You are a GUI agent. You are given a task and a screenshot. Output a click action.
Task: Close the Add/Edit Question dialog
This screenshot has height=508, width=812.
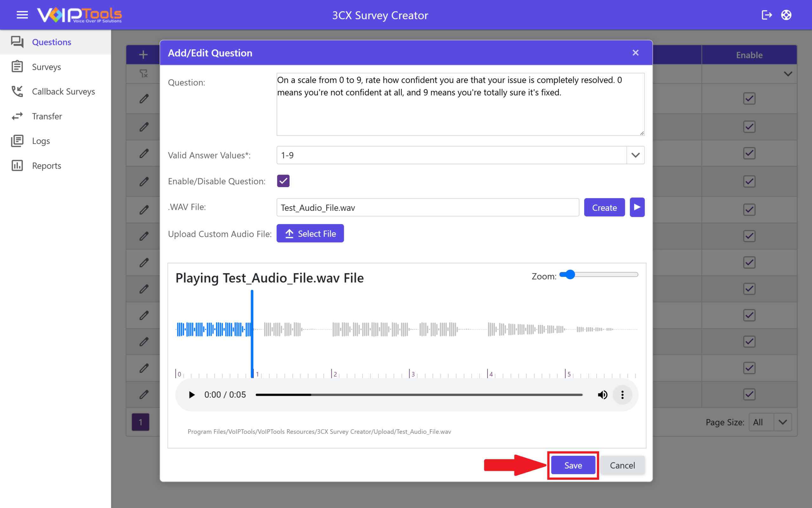point(635,53)
